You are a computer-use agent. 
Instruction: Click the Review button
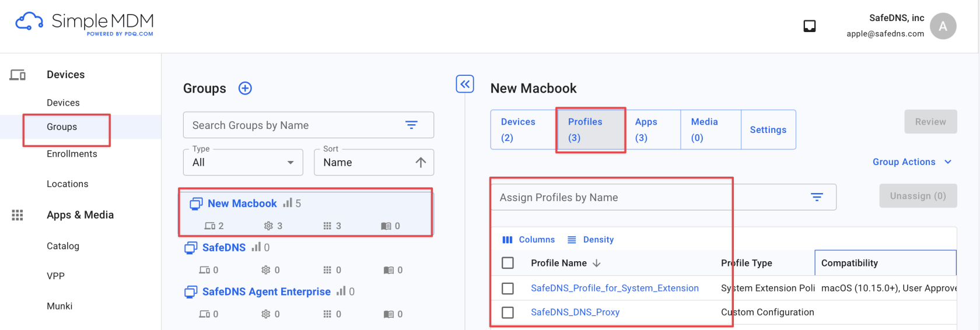tap(930, 122)
